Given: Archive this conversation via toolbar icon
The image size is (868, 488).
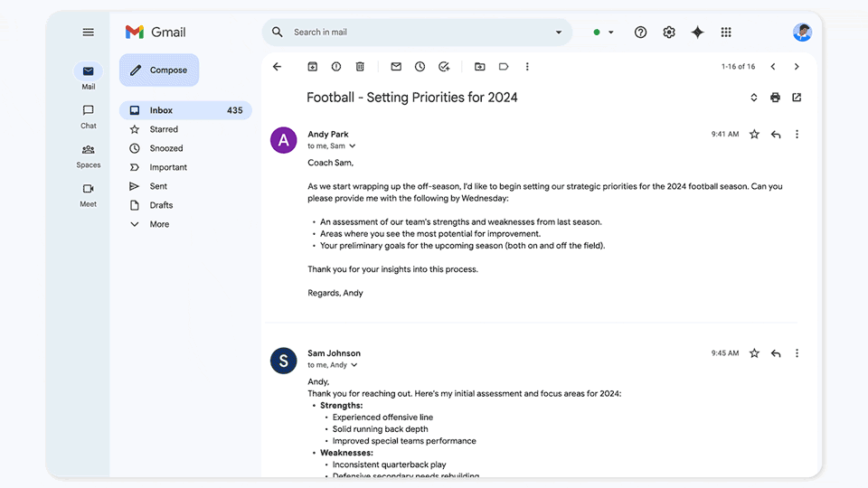Looking at the screenshot, I should [312, 66].
